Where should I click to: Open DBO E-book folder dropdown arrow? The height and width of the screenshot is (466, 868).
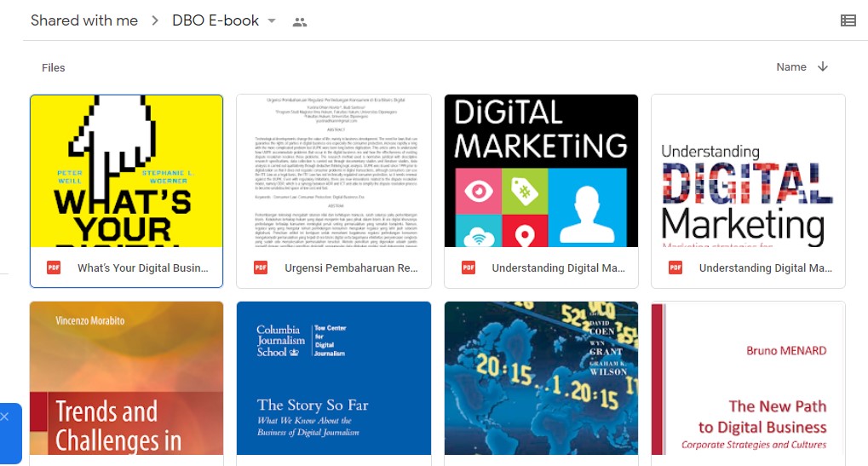click(x=271, y=21)
